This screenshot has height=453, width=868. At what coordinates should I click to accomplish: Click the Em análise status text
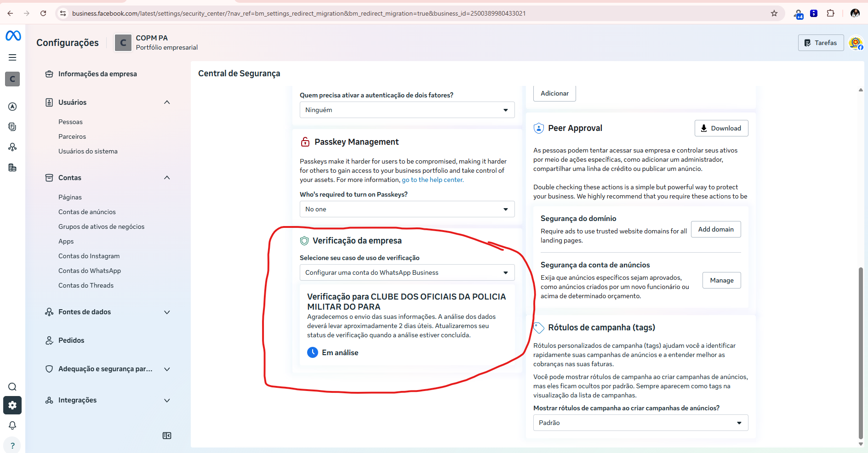click(340, 352)
